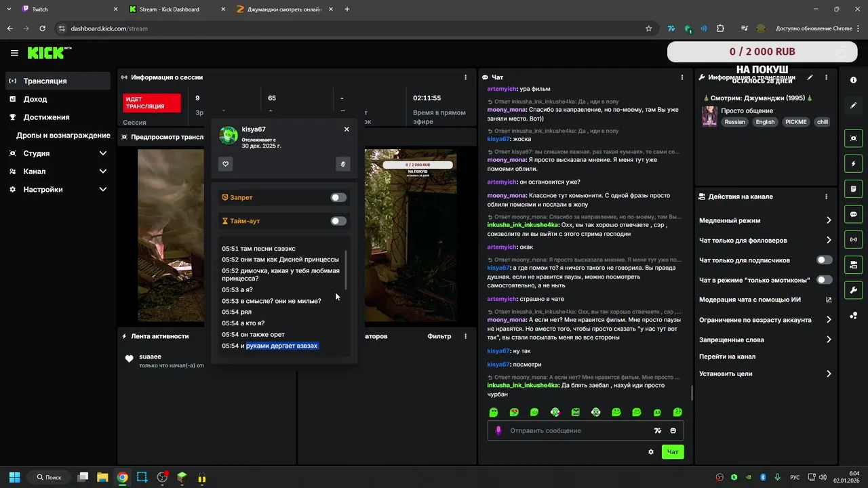This screenshot has width=868, height=488.
Task: Toggle the Запрет switch for kisya67
Action: pyautogui.click(x=338, y=197)
